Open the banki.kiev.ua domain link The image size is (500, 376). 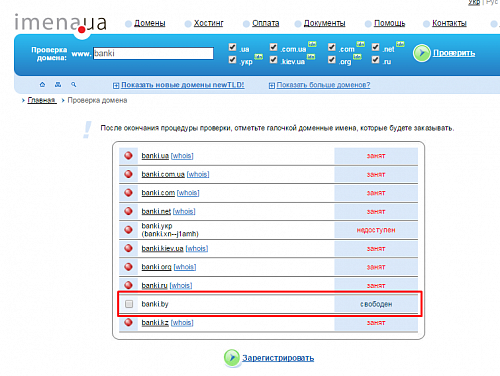(x=162, y=248)
